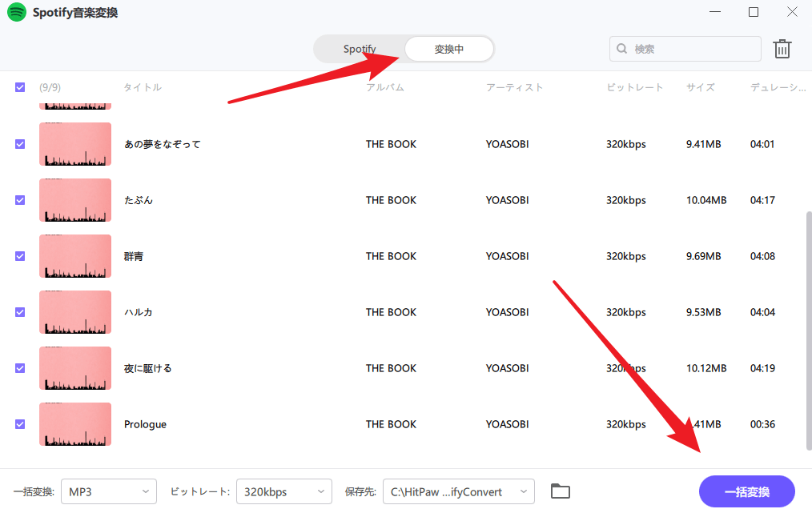Viewport: 812px width, 509px height.
Task: Click the アルバム column header
Action: 384,87
